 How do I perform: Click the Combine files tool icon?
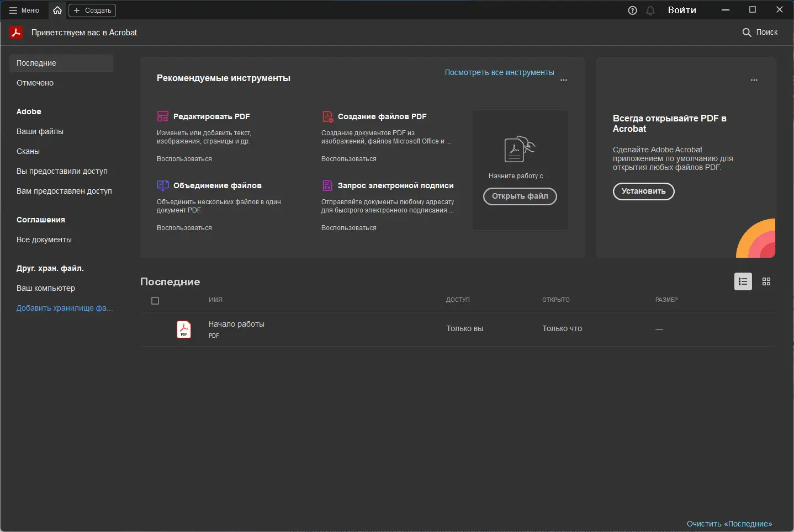pyautogui.click(x=162, y=185)
